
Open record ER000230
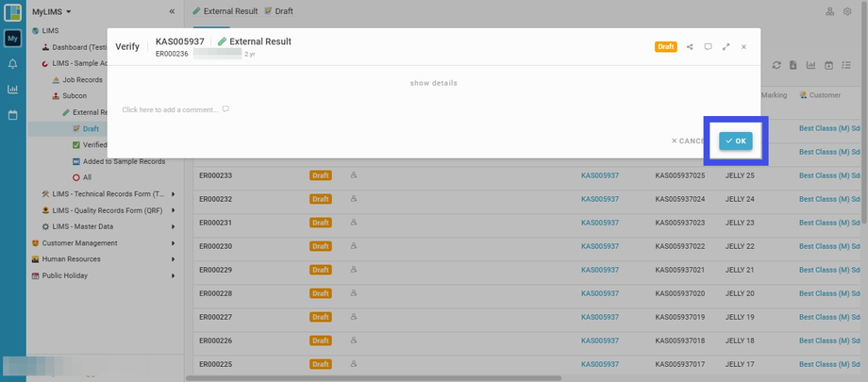tap(215, 246)
